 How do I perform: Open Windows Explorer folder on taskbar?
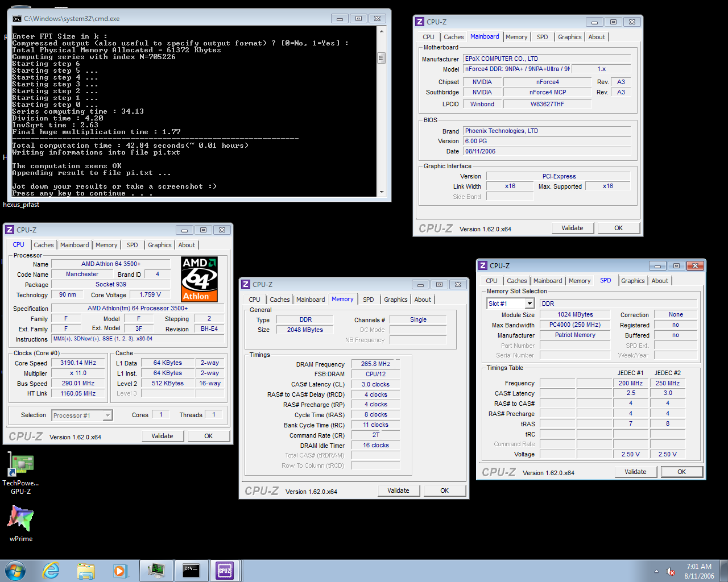point(86,571)
